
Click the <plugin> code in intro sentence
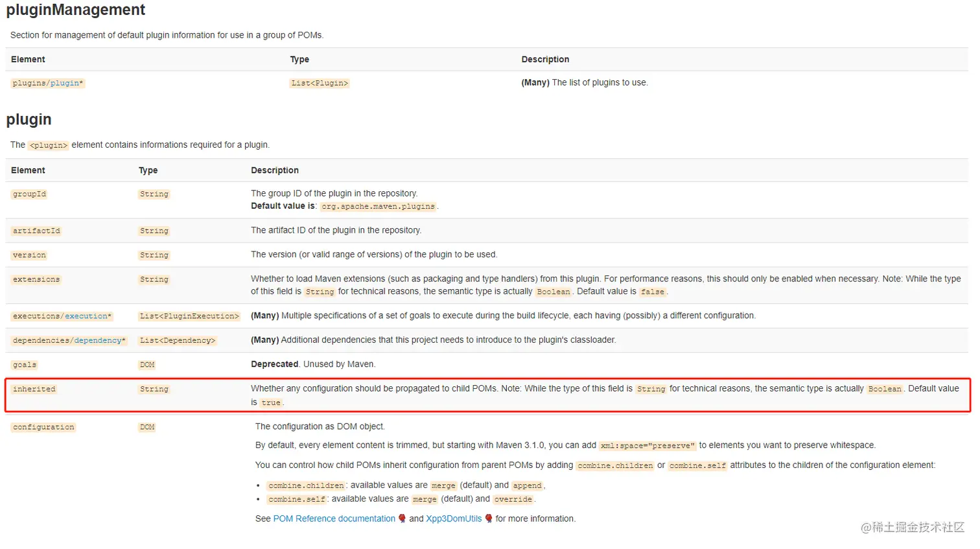(49, 145)
